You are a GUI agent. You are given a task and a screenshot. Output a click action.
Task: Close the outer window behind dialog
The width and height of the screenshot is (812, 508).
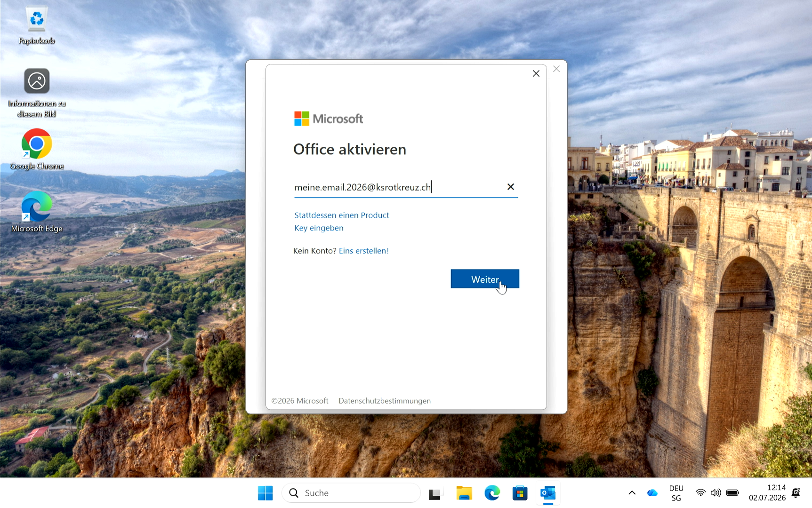pyautogui.click(x=556, y=69)
